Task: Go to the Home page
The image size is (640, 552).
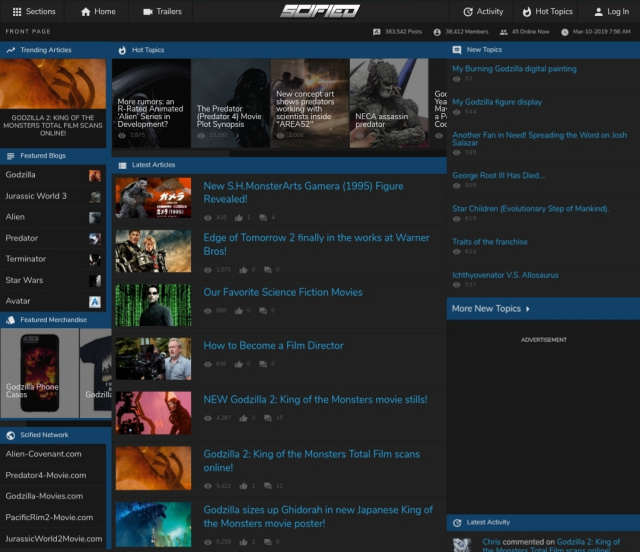Action: coord(98,11)
